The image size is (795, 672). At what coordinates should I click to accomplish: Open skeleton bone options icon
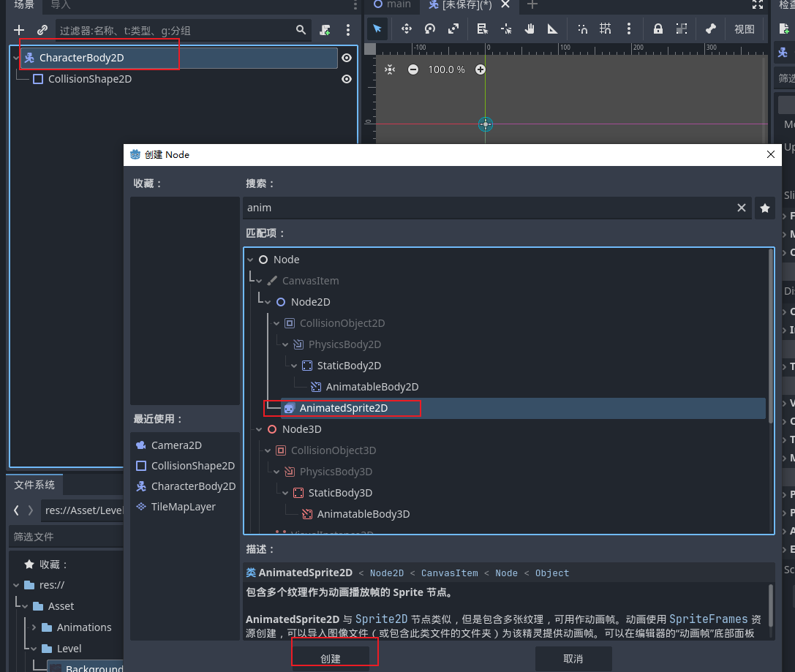710,29
